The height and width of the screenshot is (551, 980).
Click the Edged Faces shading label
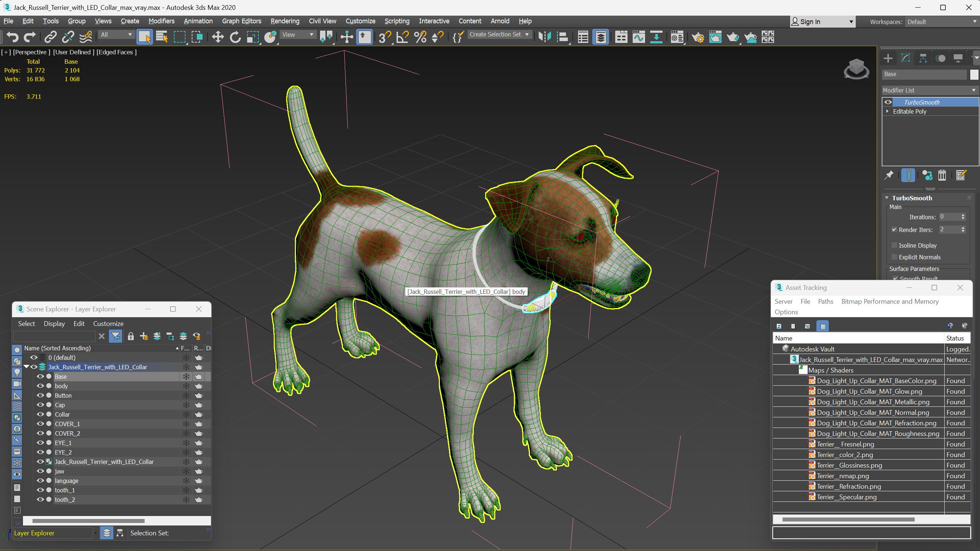(x=116, y=52)
